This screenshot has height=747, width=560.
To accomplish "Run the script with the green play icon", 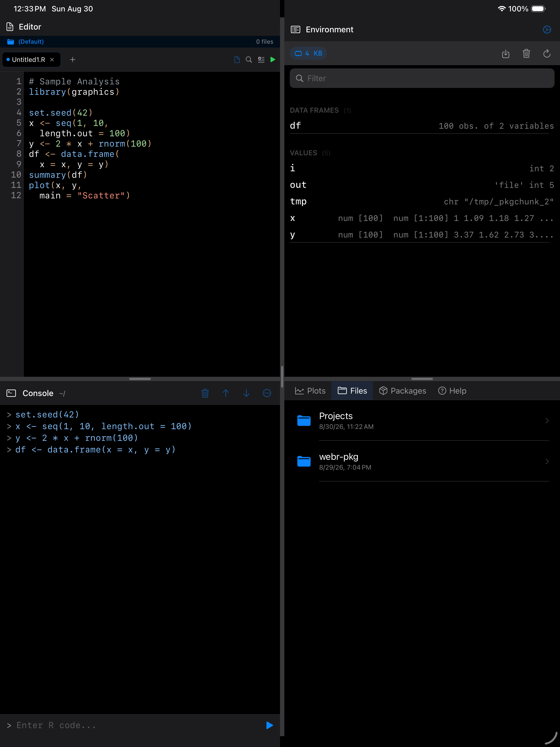I will (x=273, y=59).
